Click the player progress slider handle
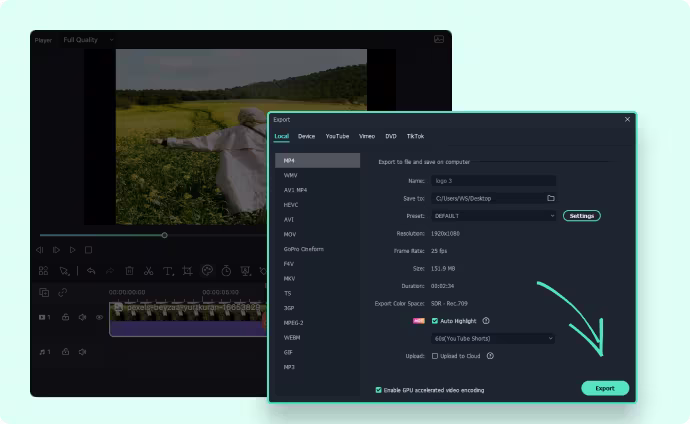Screen dimensions: 690x424 [164, 235]
